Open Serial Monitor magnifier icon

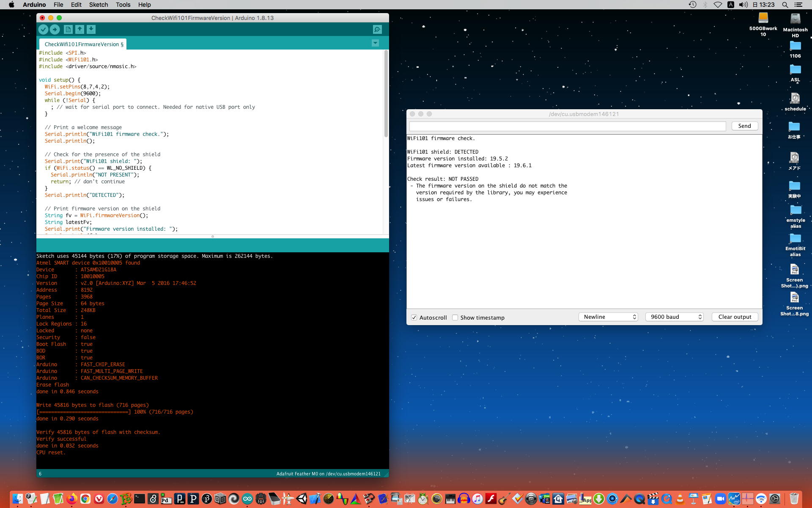coord(377,29)
